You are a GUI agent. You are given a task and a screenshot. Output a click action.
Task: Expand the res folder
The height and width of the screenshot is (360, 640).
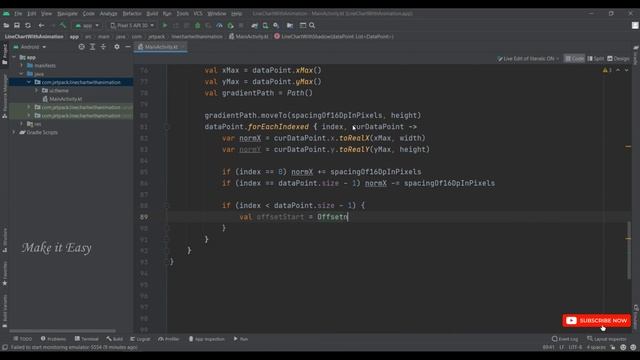[22, 124]
